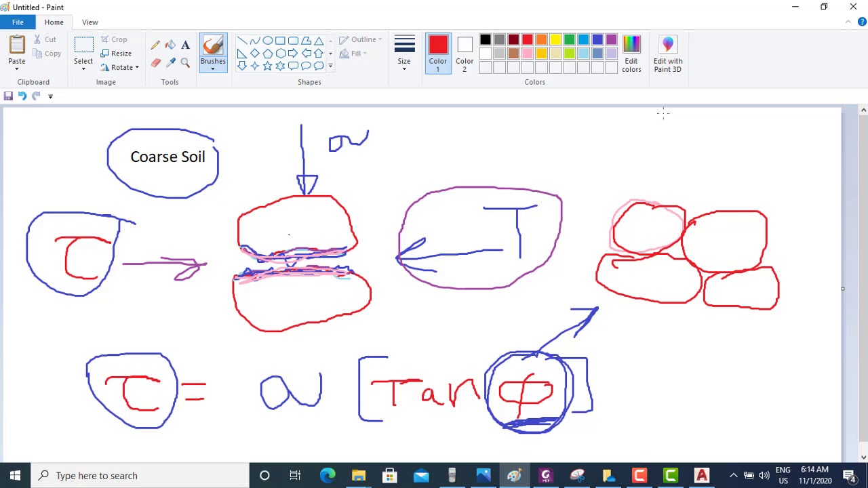Viewport: 868px width, 488px height.
Task: Choose the Right arrow shape
Action: tap(293, 54)
